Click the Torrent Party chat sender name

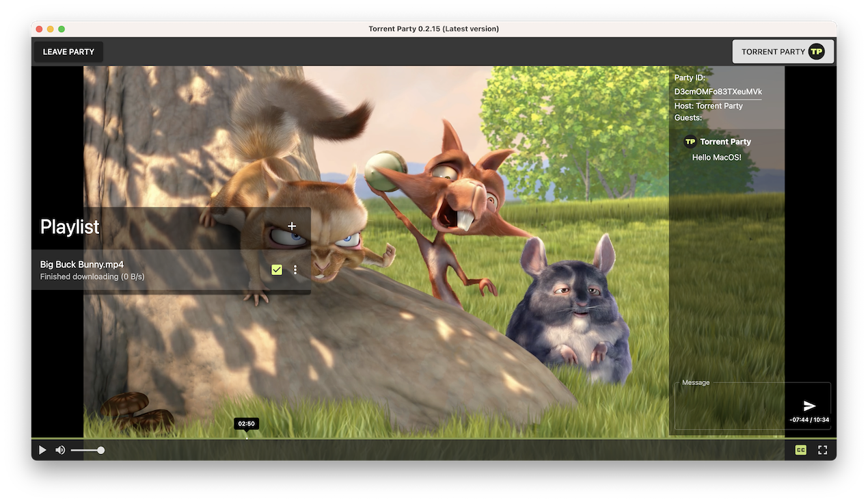pyautogui.click(x=726, y=142)
